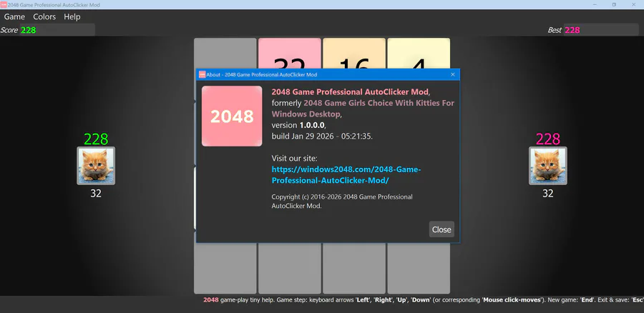
Task: Maximize the main game window
Action: 614,4
